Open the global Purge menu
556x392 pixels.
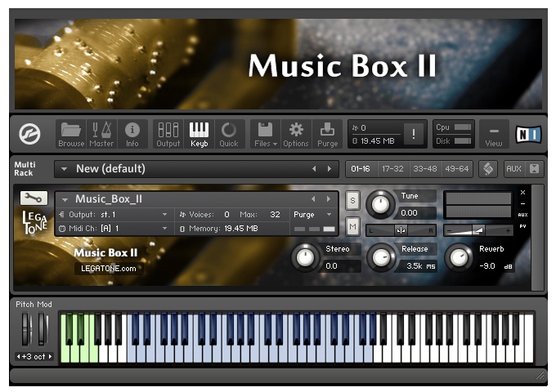click(327, 134)
